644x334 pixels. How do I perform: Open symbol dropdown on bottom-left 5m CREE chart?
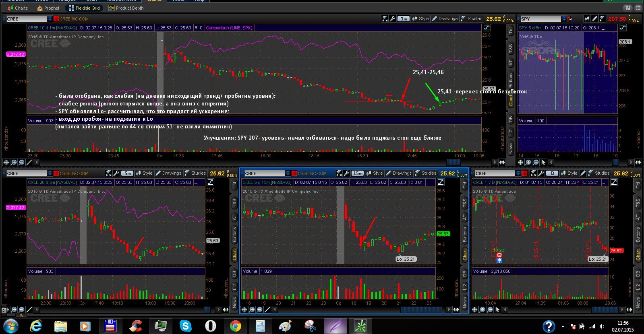(x=50, y=173)
